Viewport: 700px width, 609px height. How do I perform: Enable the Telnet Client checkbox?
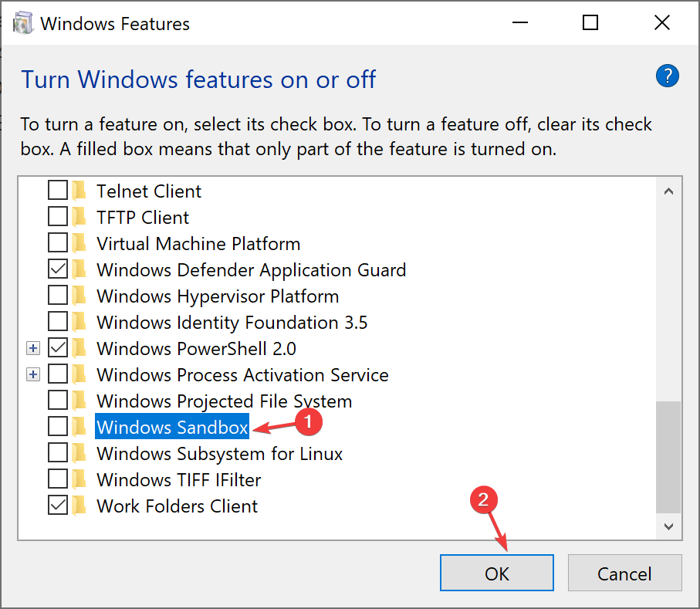(x=58, y=190)
